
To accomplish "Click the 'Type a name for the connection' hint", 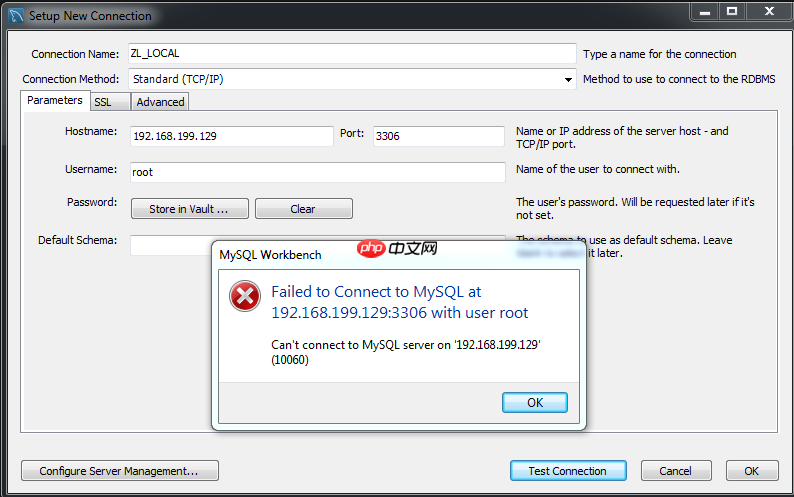I will pos(659,54).
